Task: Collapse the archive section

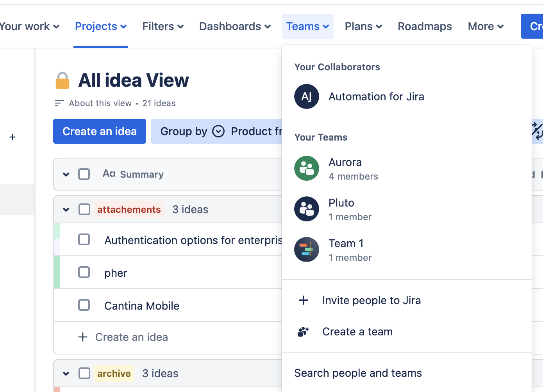Action: [x=66, y=373]
